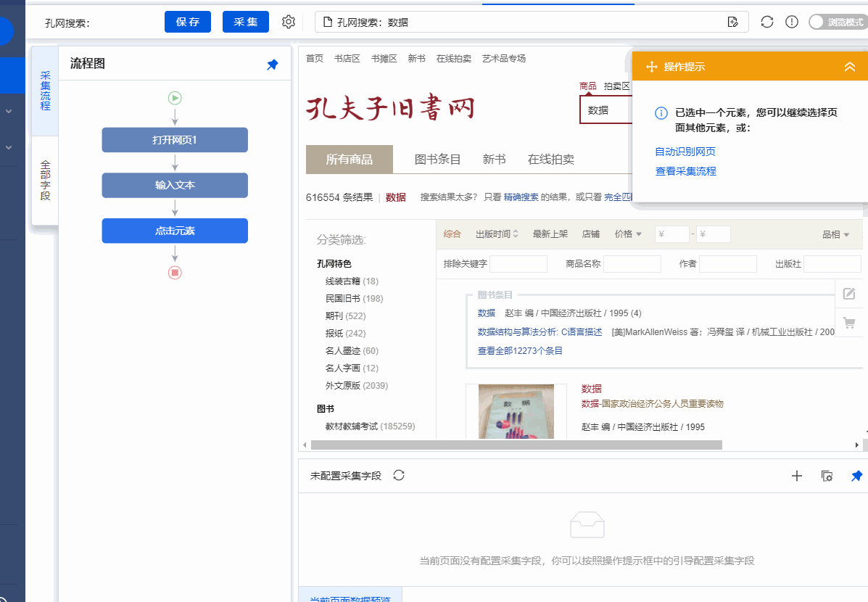Sort results by 综合
Image resolution: width=868 pixels, height=602 pixels.
(x=452, y=234)
